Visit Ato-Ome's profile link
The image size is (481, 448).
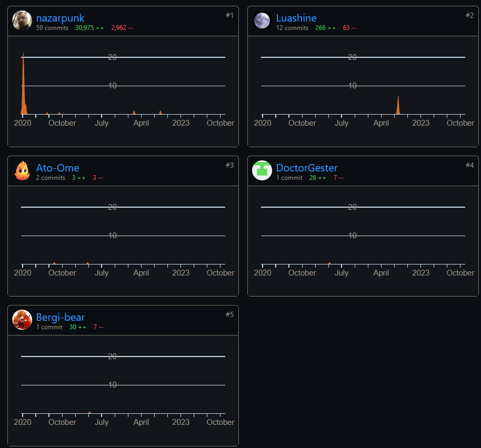58,168
